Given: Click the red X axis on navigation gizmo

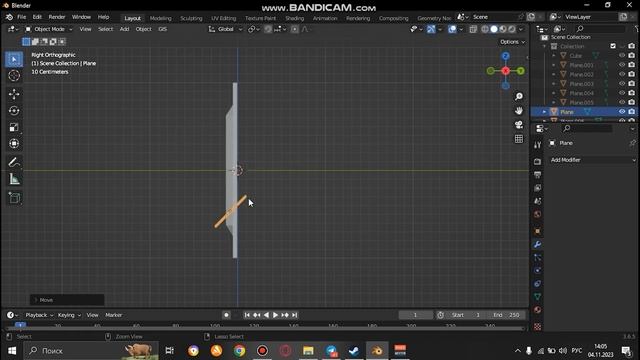Looking at the screenshot, I should click(x=506, y=71).
